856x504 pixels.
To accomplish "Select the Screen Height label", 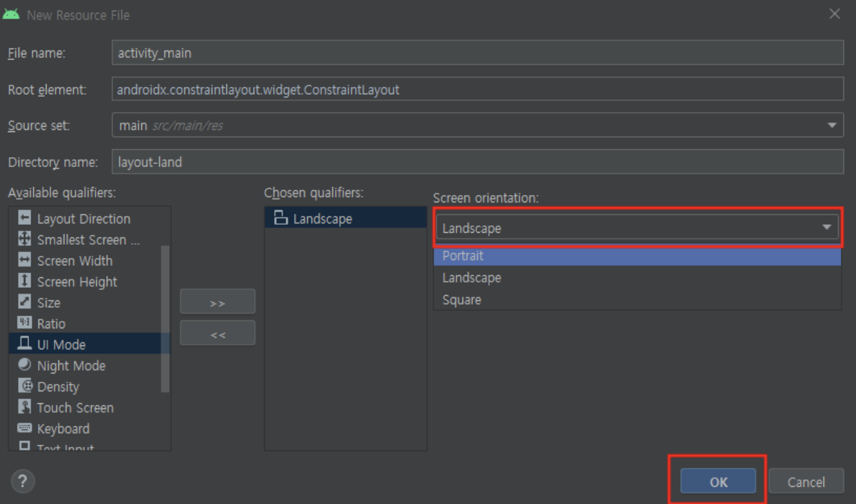I will pos(77,282).
